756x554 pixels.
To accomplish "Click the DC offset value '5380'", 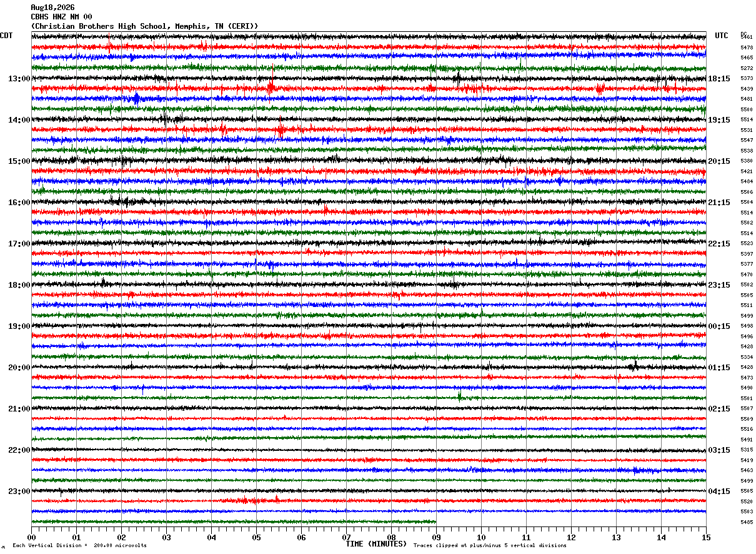I will click(747, 161).
